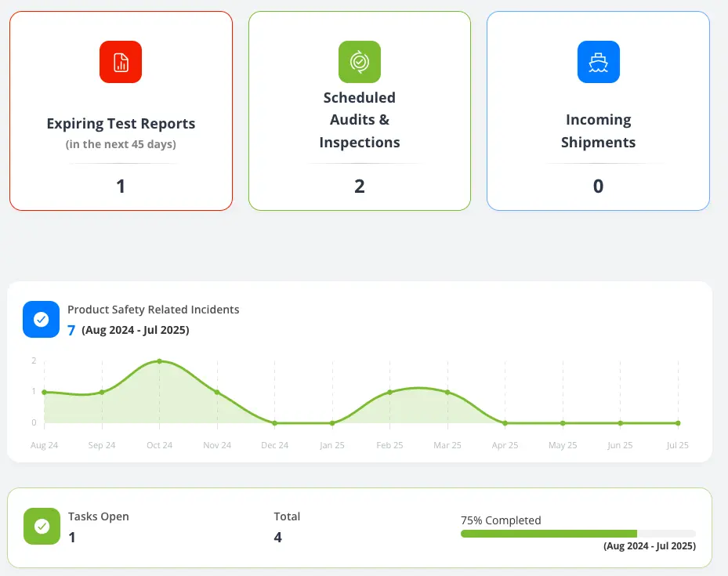Select the Incoming Shipments heading
Viewport: 728px width, 576px height.
pos(598,131)
